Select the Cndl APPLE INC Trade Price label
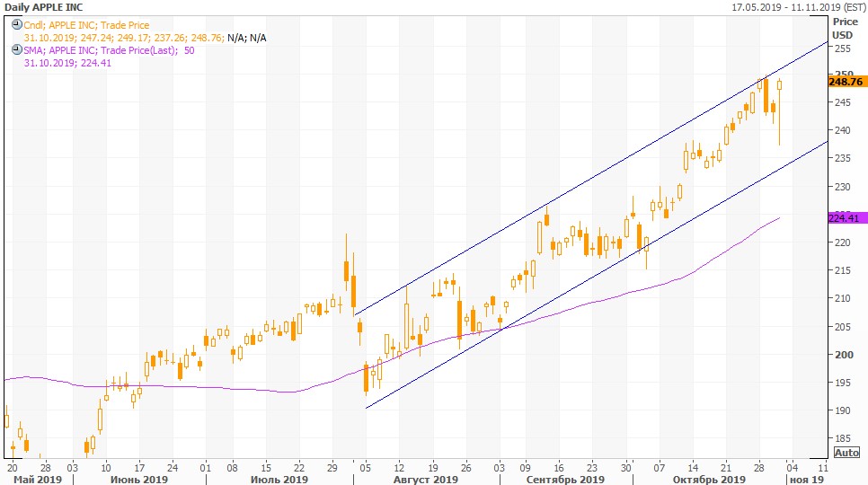 87,25
